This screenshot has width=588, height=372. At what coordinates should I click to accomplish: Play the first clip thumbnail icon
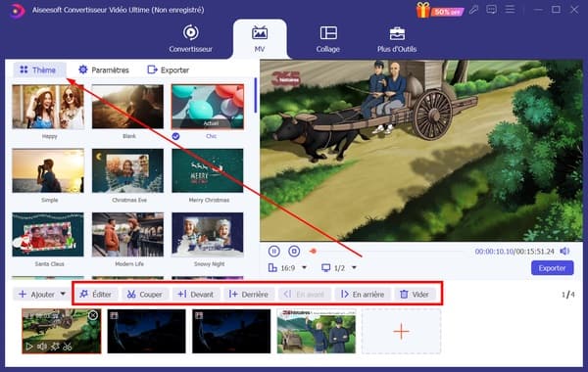(28, 347)
